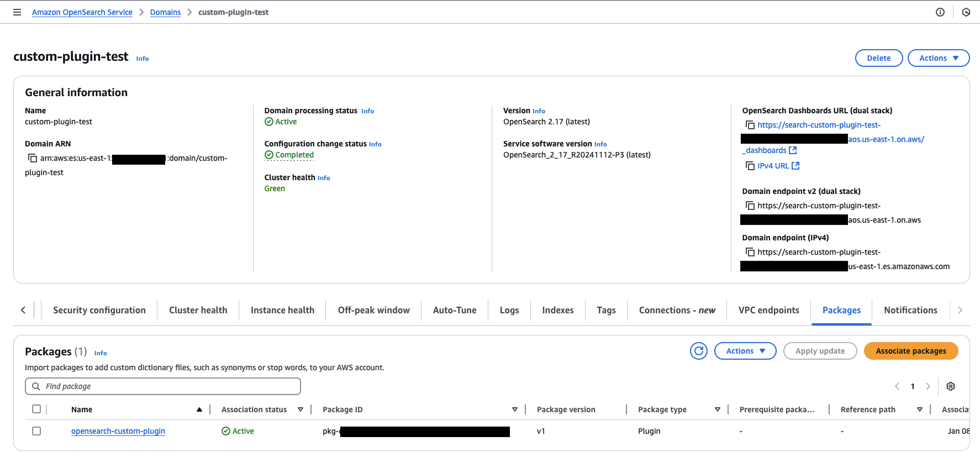Open the Packages Actions dropdown
The image size is (980, 452).
pyautogui.click(x=745, y=351)
